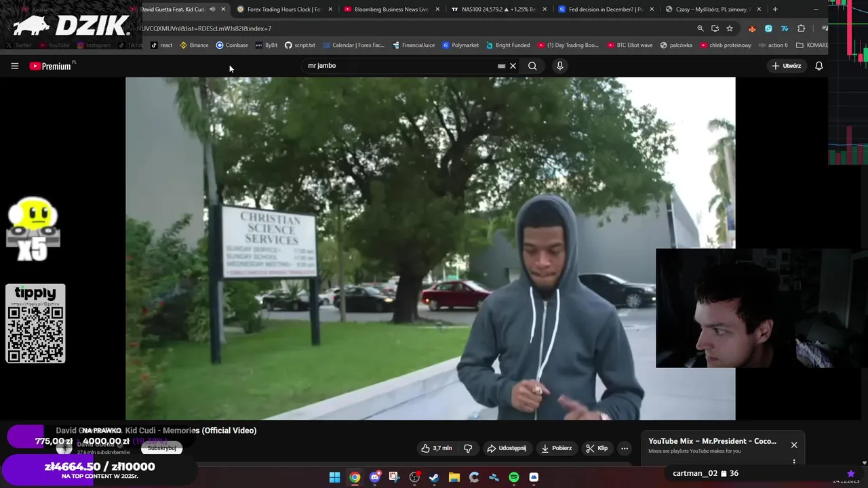868x488 pixels.
Task: Open the FinancialJuice bookmark
Action: coord(414,45)
